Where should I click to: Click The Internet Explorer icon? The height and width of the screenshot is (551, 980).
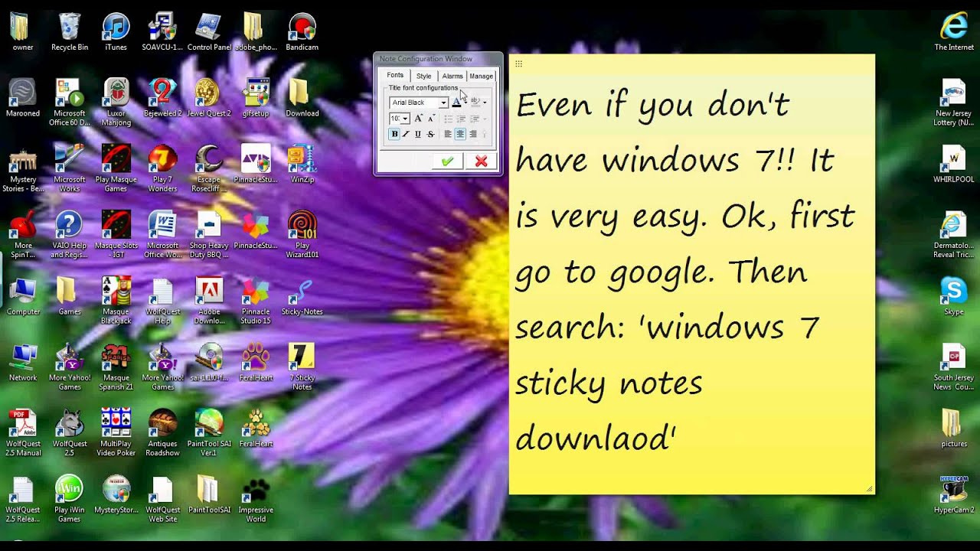pyautogui.click(x=954, y=32)
